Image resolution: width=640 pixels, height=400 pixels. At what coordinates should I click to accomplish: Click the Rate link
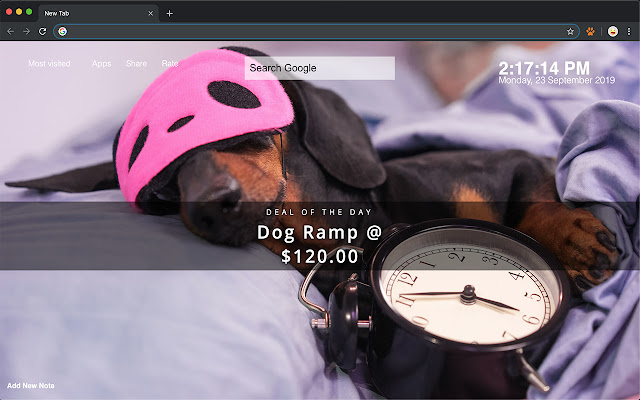170,64
